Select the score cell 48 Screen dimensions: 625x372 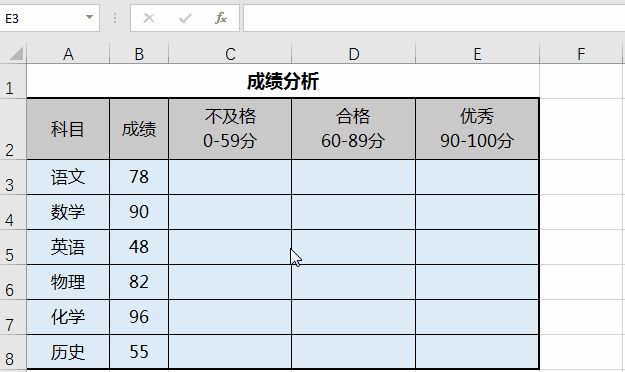pyautogui.click(x=139, y=247)
